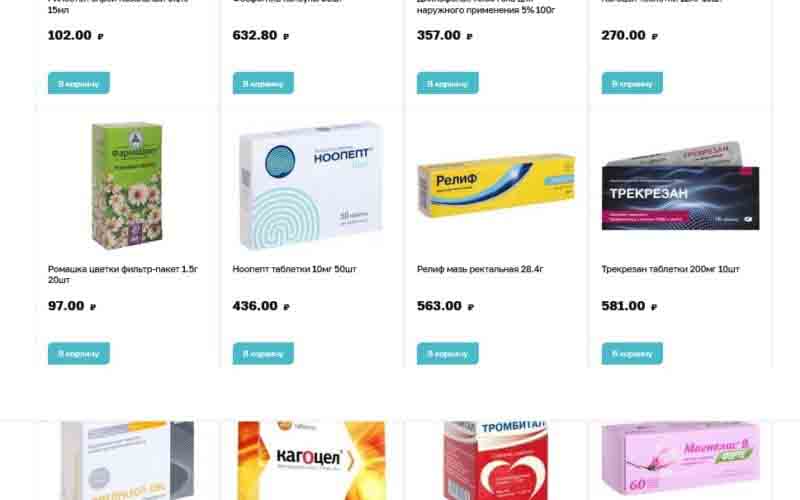Add Ноопепт tablets to the cart

(263, 353)
